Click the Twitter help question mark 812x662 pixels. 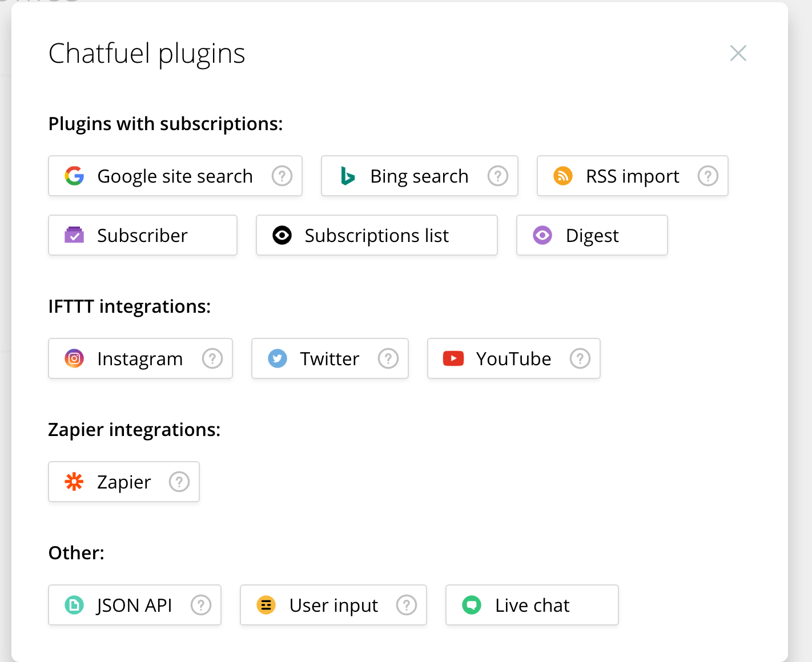point(388,358)
